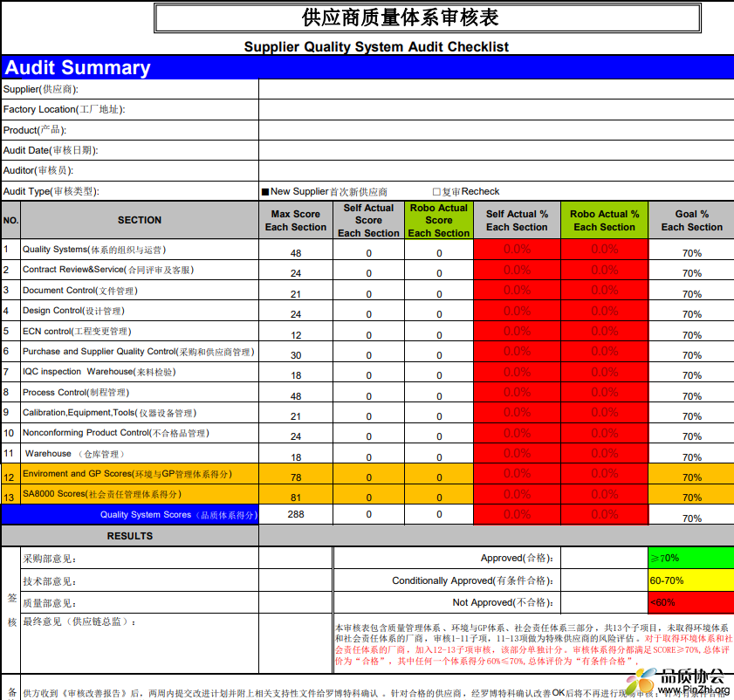Click the Self Actual Score Each Section header
The height and width of the screenshot is (700, 734).
click(368, 220)
